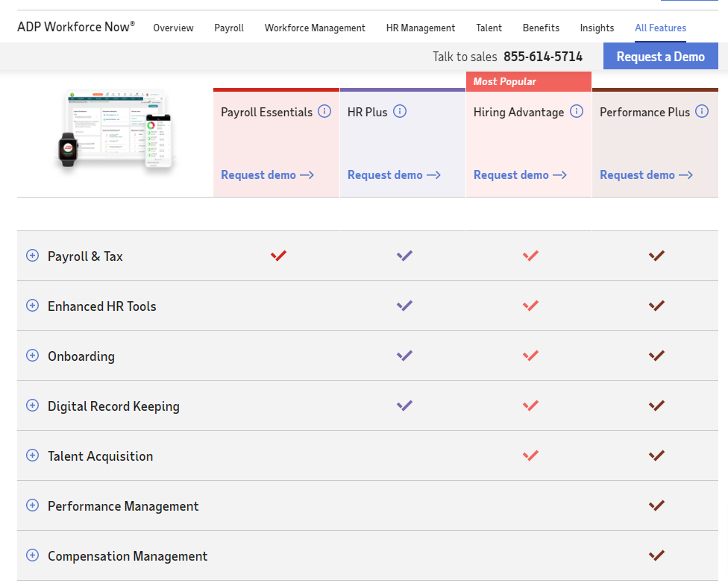The height and width of the screenshot is (586, 728).
Task: Open Performance Plus info icon
Action: tap(702, 111)
